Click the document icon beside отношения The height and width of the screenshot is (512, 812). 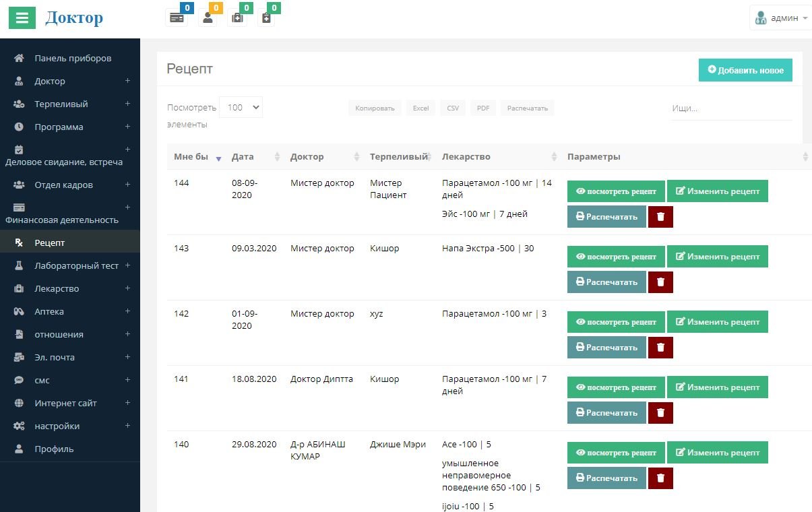click(19, 334)
